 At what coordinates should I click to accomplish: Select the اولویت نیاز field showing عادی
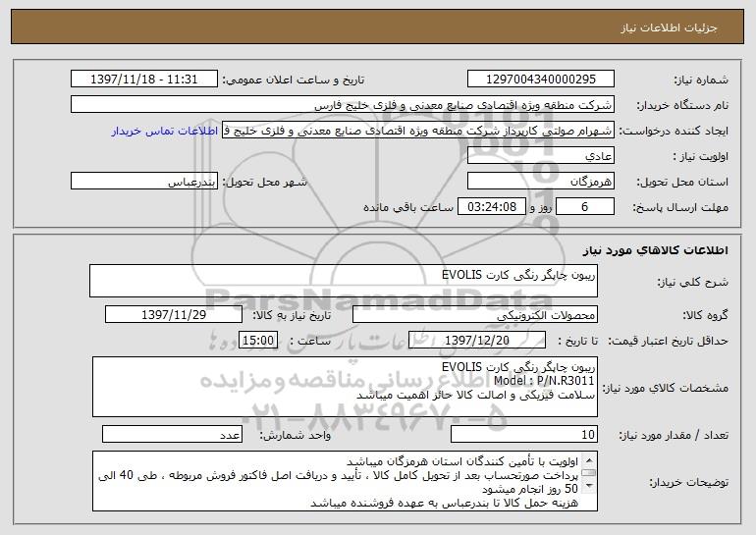tap(540, 156)
